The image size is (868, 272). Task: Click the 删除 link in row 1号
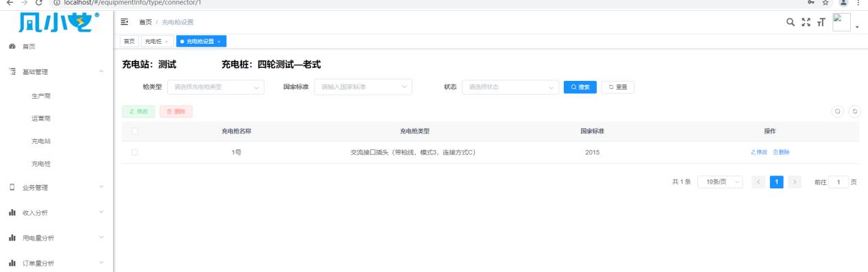click(x=782, y=152)
